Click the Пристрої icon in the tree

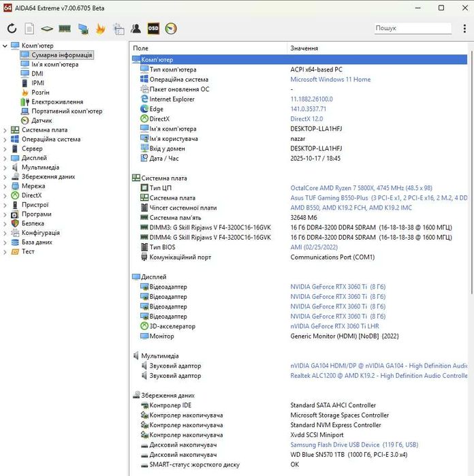point(15,205)
